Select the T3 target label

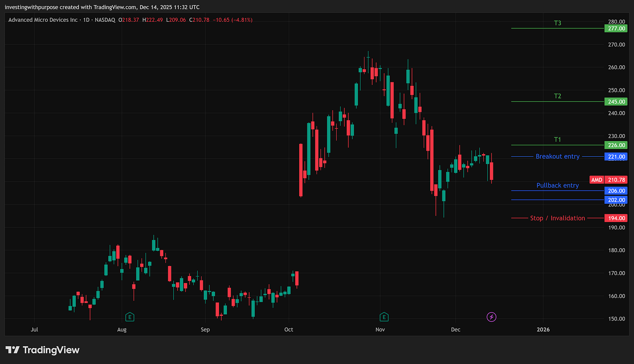tap(557, 23)
